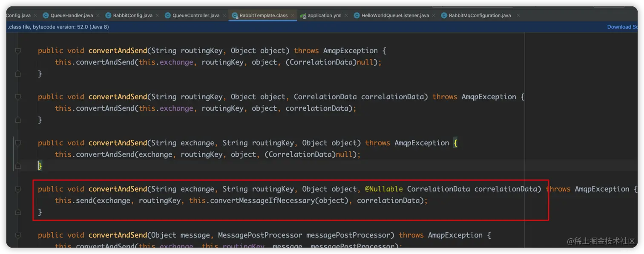This screenshot has height=254, width=644.
Task: Click the RabbitTemplate.class tab class icon
Action: click(235, 15)
